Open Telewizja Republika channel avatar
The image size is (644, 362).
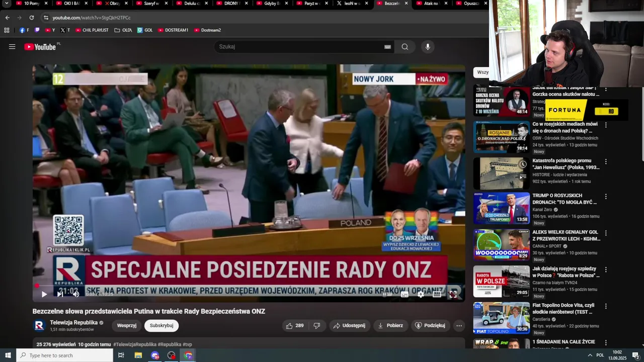pos(39,326)
